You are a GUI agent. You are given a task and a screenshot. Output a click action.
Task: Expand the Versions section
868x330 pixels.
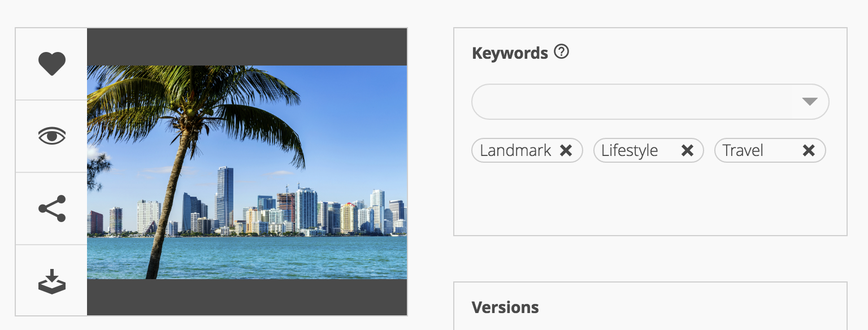(505, 307)
